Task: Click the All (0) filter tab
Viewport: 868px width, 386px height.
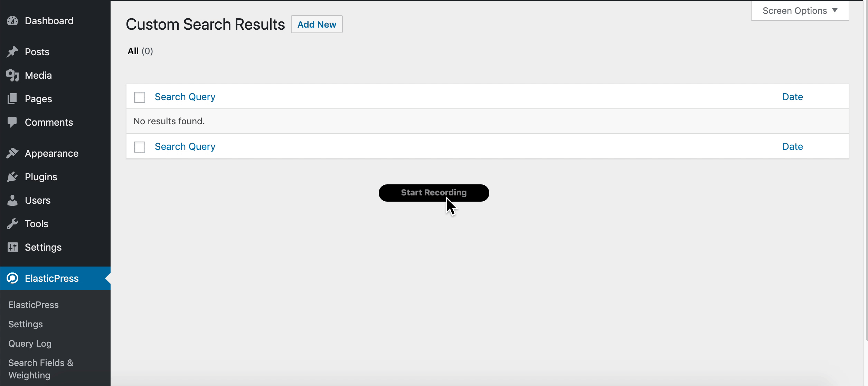Action: [x=140, y=51]
